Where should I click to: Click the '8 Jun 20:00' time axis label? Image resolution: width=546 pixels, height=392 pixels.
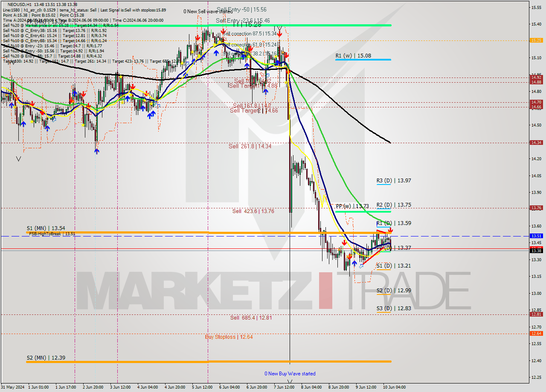pos(338,387)
